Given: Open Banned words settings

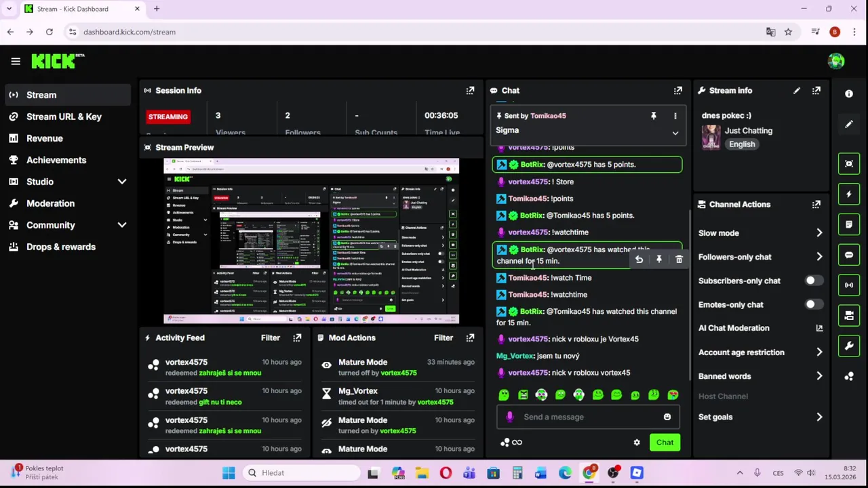Looking at the screenshot, I should coord(761,376).
